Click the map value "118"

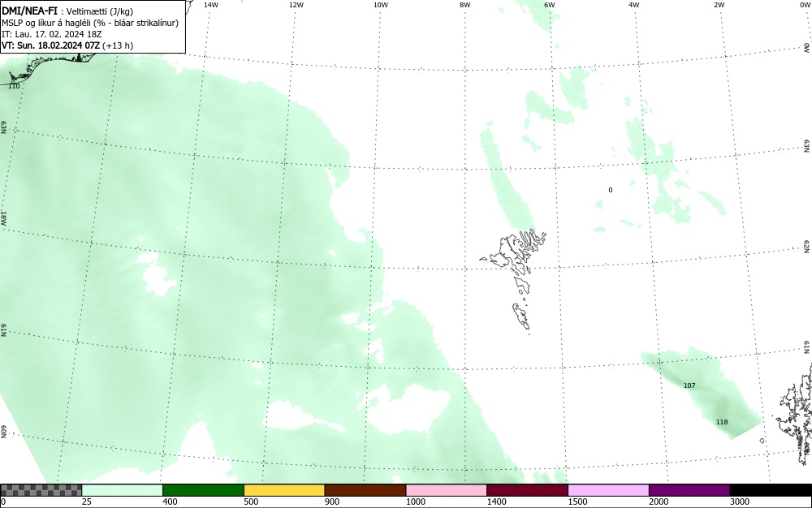point(722,422)
